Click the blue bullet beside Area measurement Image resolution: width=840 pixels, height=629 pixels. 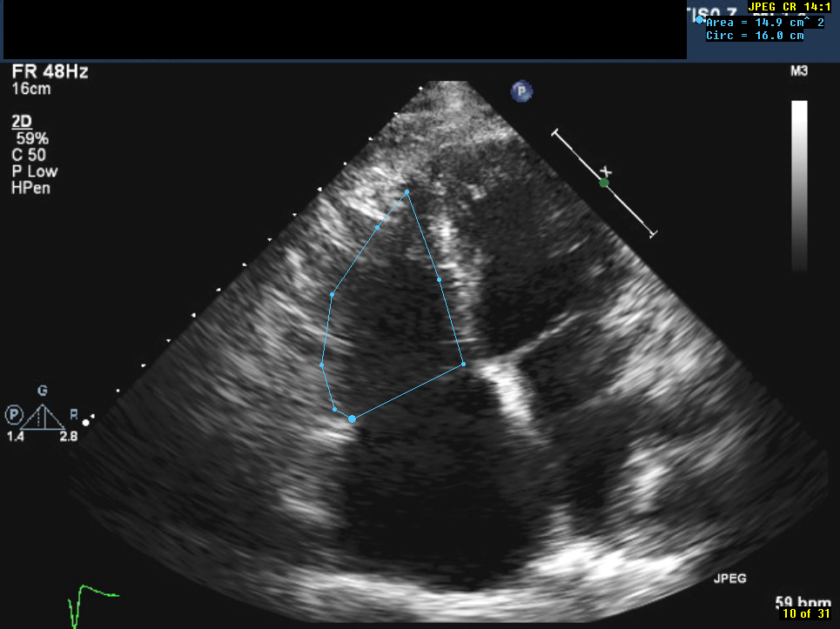pos(699,19)
